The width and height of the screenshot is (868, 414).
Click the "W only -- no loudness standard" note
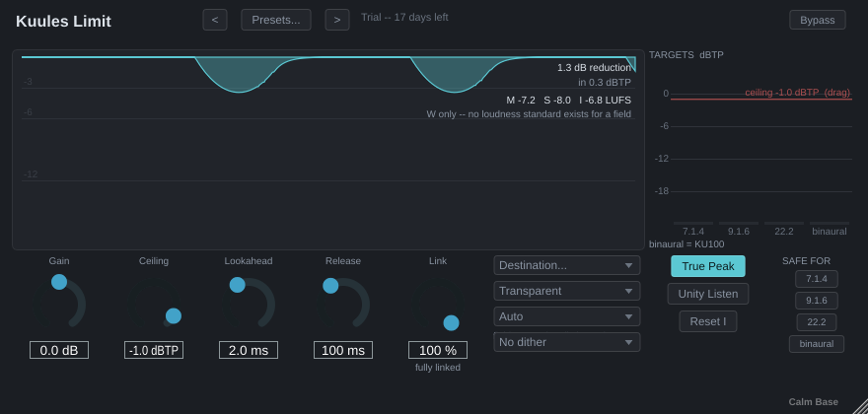(x=529, y=114)
